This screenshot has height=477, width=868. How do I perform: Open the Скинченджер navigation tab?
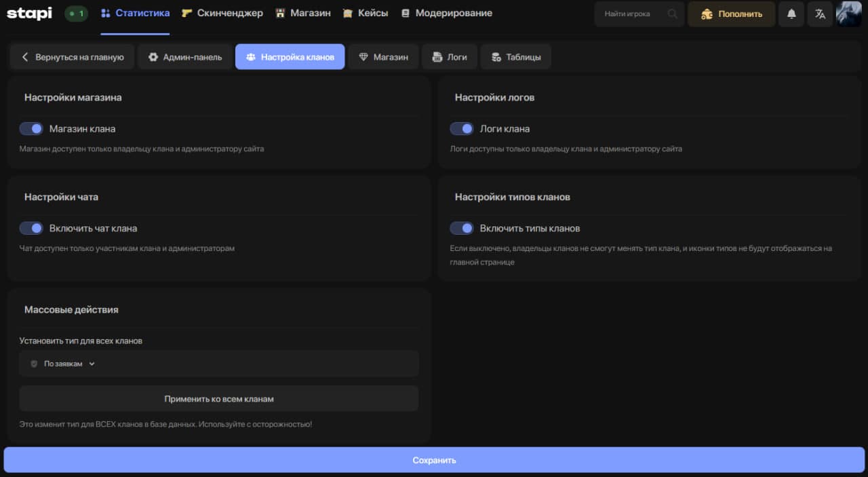(222, 13)
